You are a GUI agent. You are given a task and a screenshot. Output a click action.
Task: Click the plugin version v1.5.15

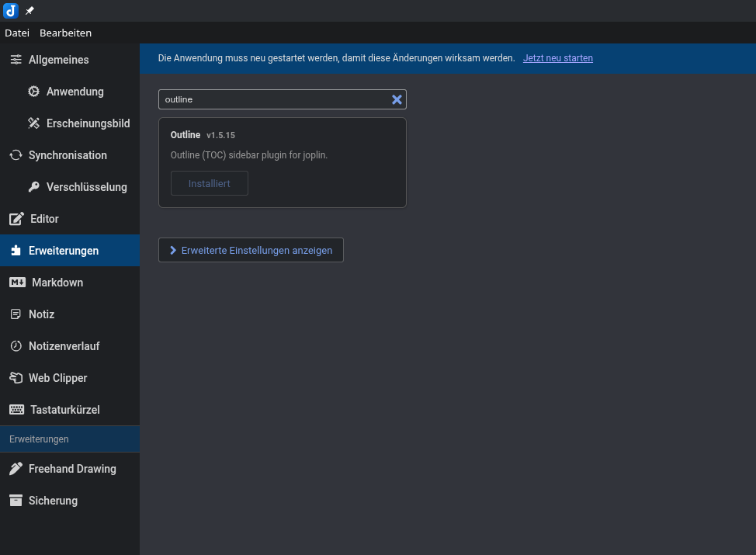(x=220, y=136)
